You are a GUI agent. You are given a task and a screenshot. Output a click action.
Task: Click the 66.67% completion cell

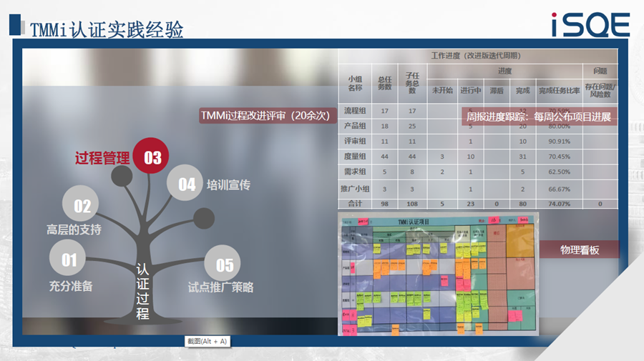pyautogui.click(x=559, y=189)
